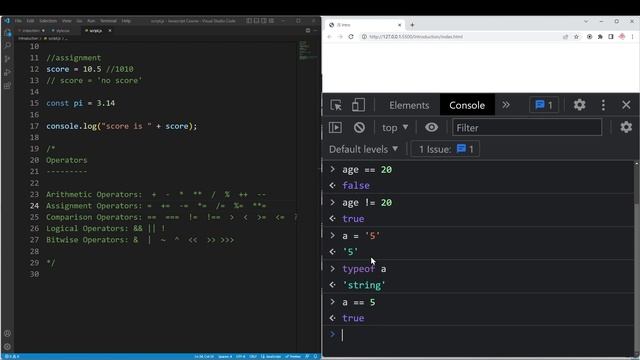This screenshot has height=360, width=640.
Task: Select the Console tab
Action: tap(467, 105)
